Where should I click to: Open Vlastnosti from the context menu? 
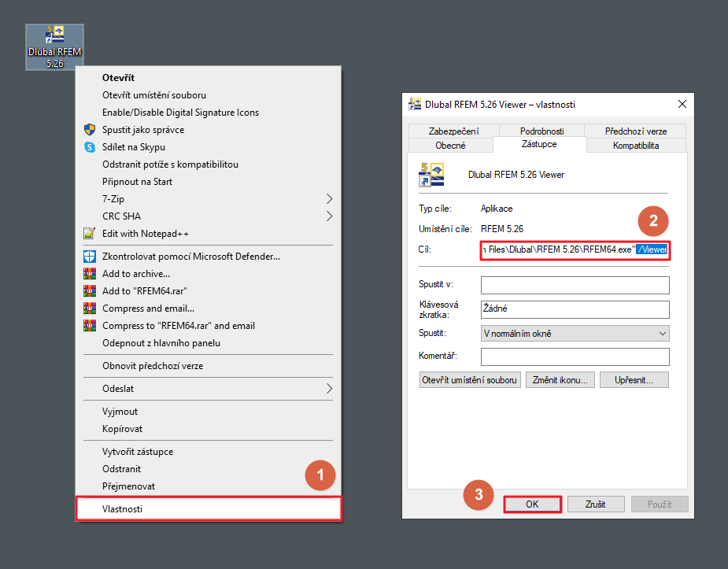(209, 509)
